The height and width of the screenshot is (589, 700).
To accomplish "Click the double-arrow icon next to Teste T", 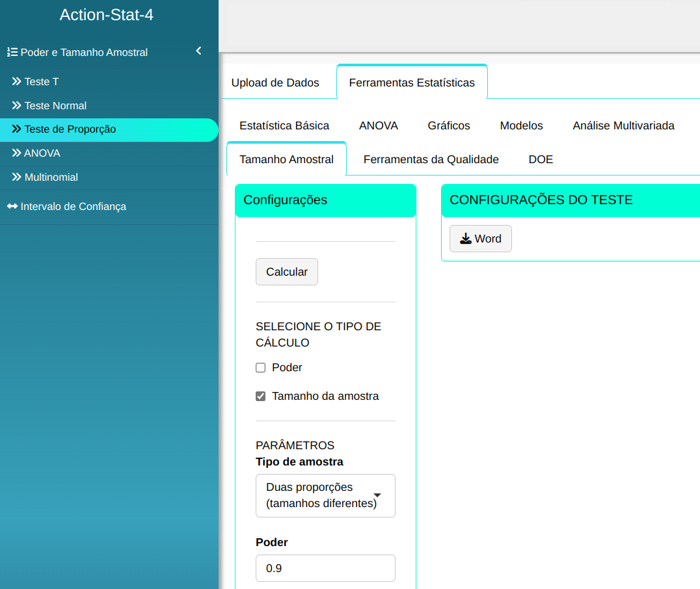I will click(17, 82).
